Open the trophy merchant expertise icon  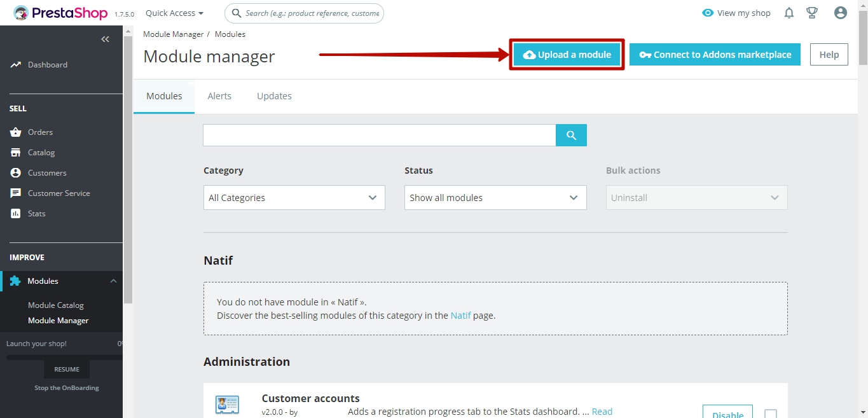pyautogui.click(x=811, y=13)
